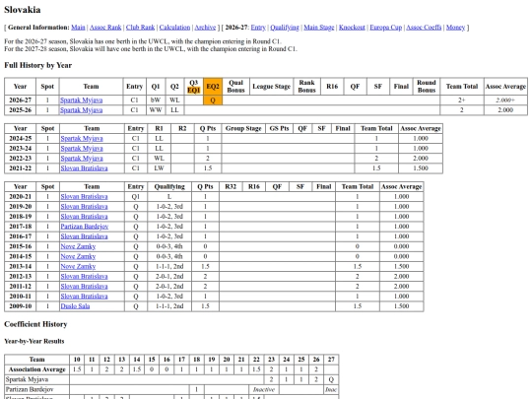This screenshot has width=532, height=399.
Task: Select the 0-0-3, 4th qualifying result for 2015-16
Action: click(x=169, y=246)
